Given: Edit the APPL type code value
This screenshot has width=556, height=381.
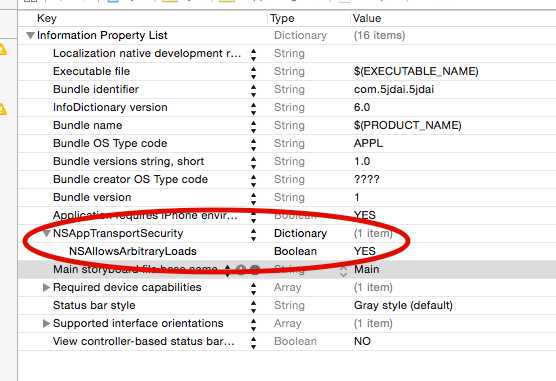Looking at the screenshot, I should point(368,143).
